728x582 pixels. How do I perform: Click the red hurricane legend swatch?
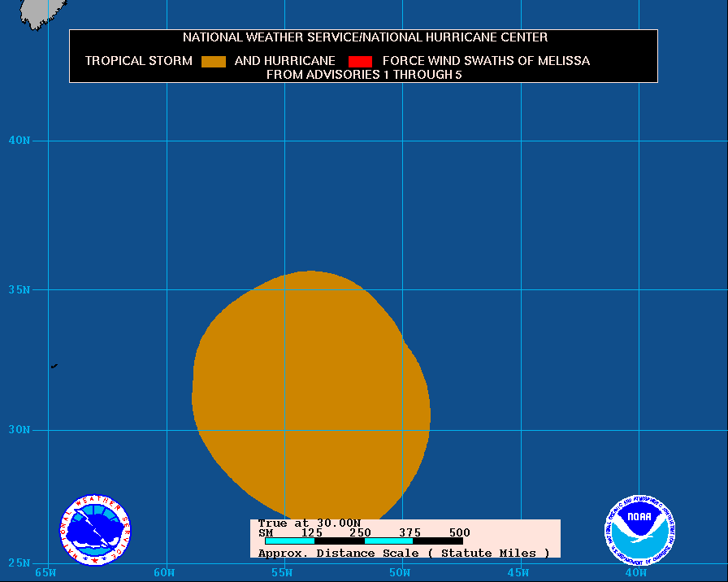360,62
